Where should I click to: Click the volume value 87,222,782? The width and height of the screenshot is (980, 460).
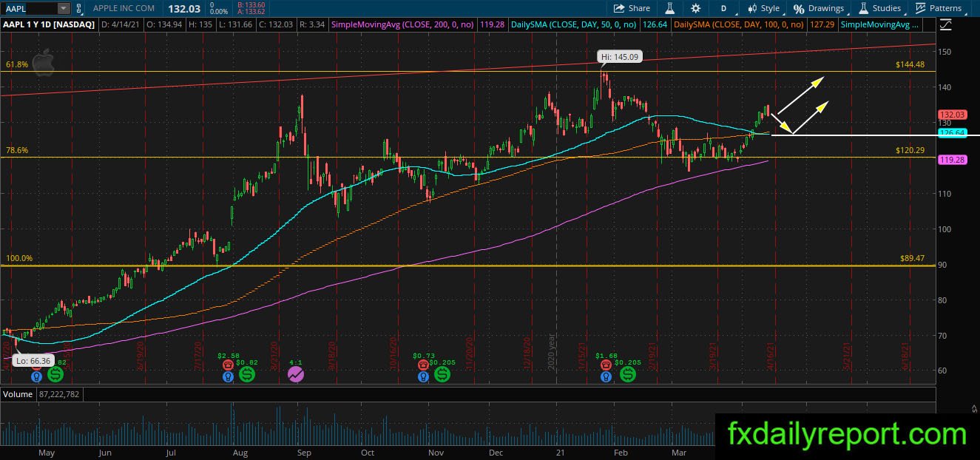click(58, 394)
